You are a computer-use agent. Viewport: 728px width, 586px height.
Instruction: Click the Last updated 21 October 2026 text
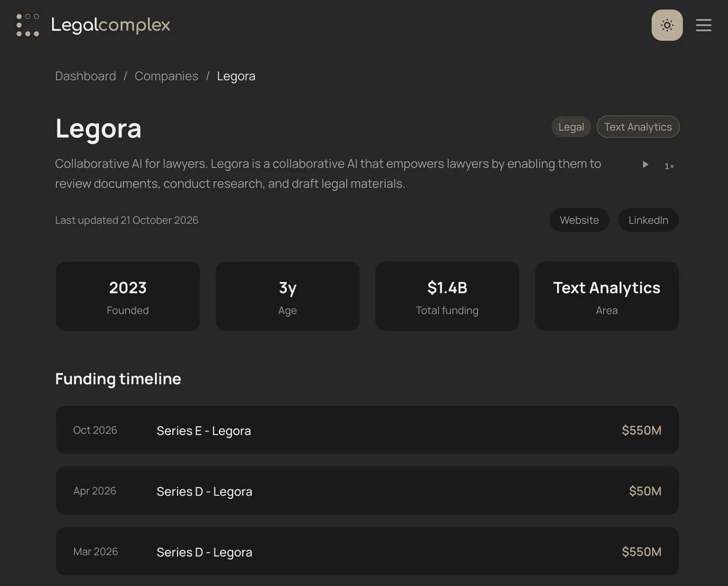coord(127,220)
